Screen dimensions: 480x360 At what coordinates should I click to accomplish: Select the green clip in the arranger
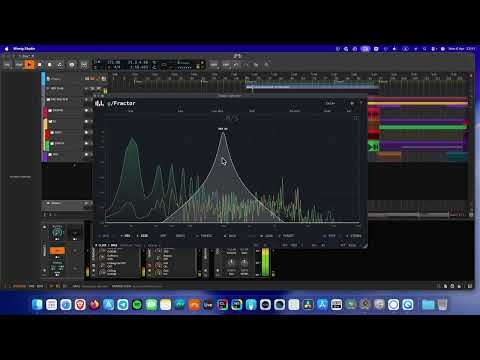[x=423, y=127]
